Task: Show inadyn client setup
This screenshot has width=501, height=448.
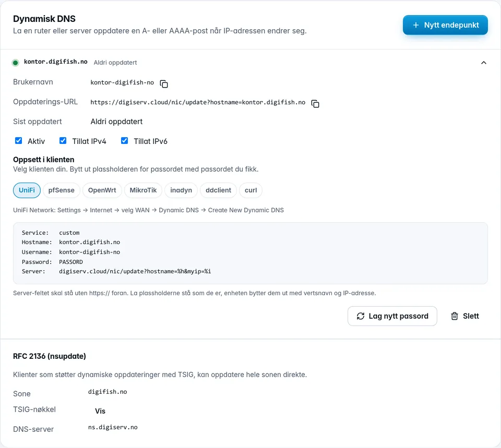Action: click(181, 190)
